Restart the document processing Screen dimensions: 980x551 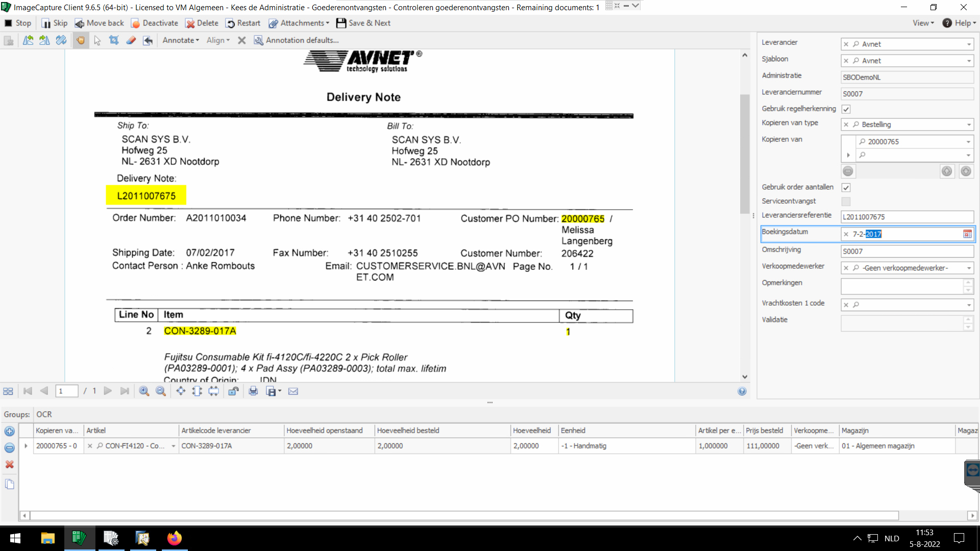click(243, 23)
